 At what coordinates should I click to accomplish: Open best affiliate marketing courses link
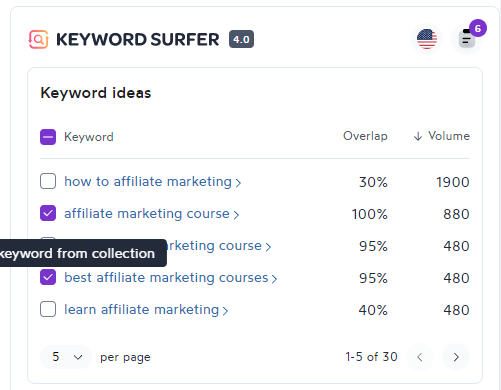(166, 277)
